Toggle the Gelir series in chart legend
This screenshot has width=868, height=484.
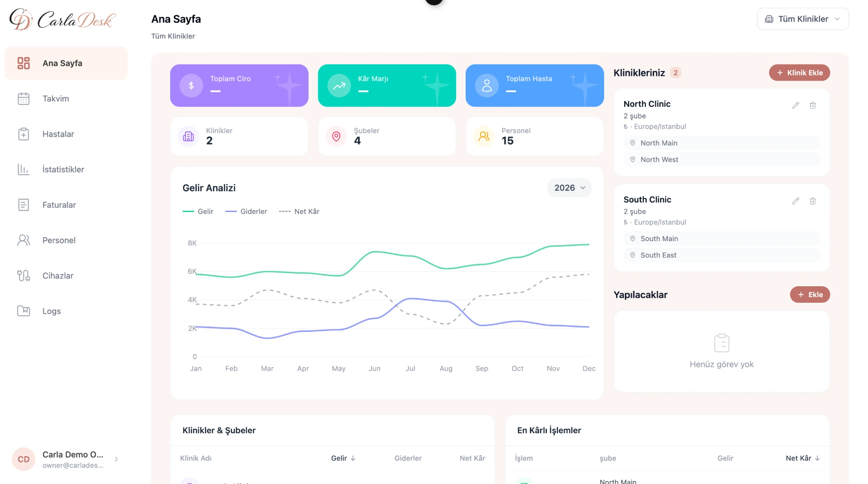pyautogui.click(x=198, y=212)
